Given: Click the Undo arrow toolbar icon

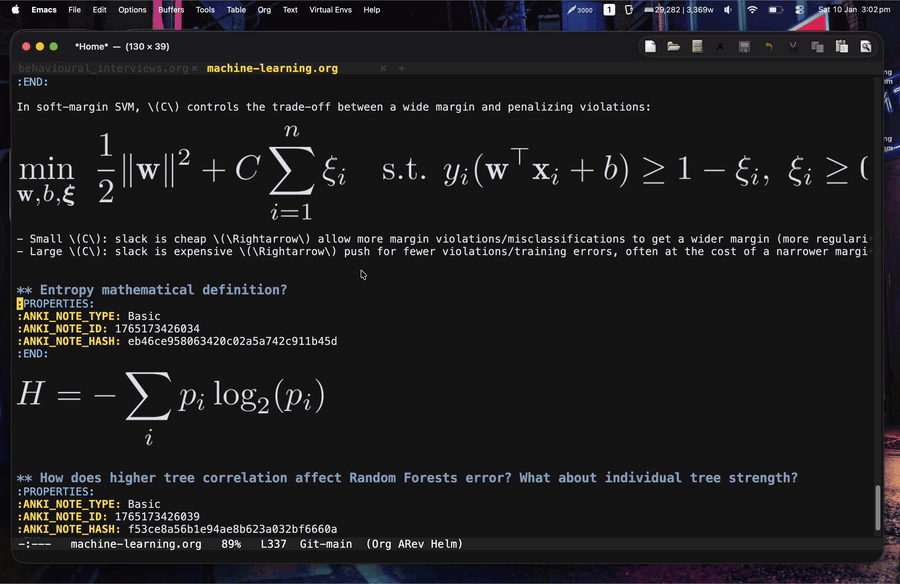Looking at the screenshot, I should pyautogui.click(x=768, y=47).
